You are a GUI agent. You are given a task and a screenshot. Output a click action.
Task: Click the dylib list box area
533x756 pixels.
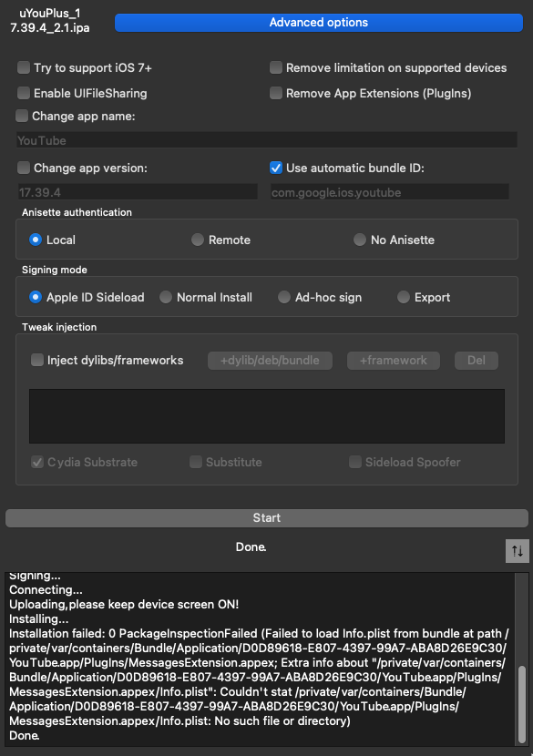(x=267, y=416)
